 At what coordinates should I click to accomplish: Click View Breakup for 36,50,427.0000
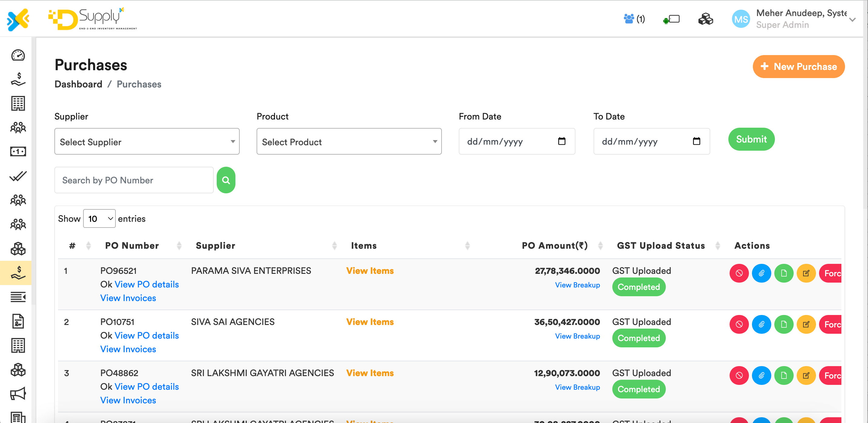pyautogui.click(x=577, y=336)
